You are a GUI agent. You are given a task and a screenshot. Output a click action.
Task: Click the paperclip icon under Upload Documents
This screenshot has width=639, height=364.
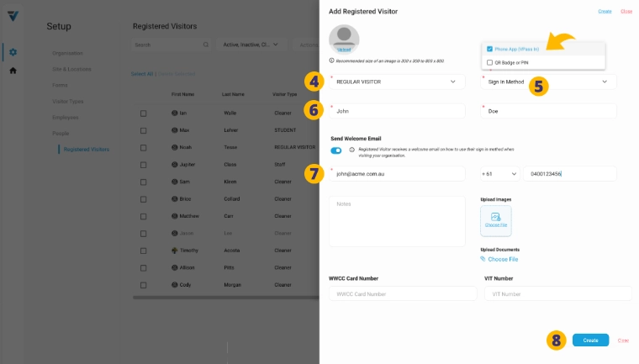(483, 259)
